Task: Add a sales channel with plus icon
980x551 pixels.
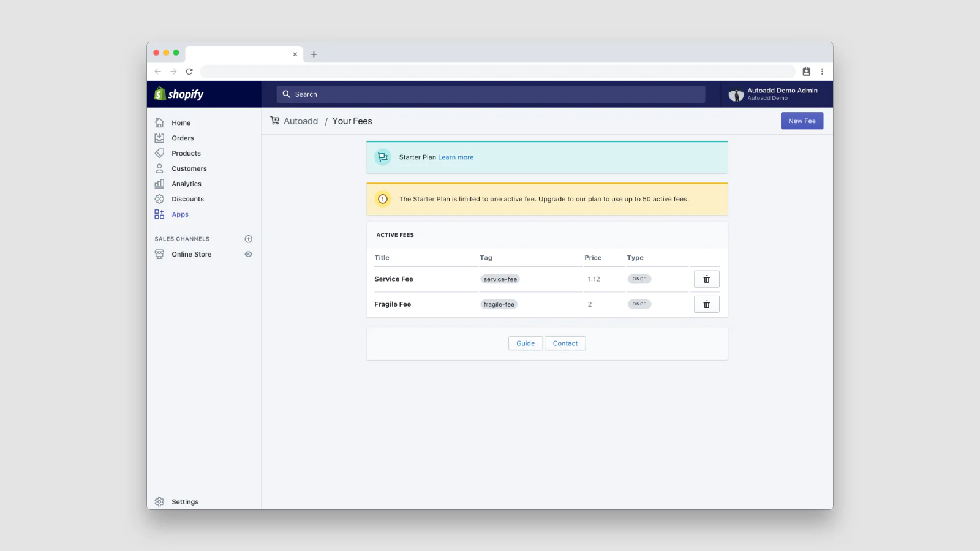Action: pyautogui.click(x=249, y=239)
